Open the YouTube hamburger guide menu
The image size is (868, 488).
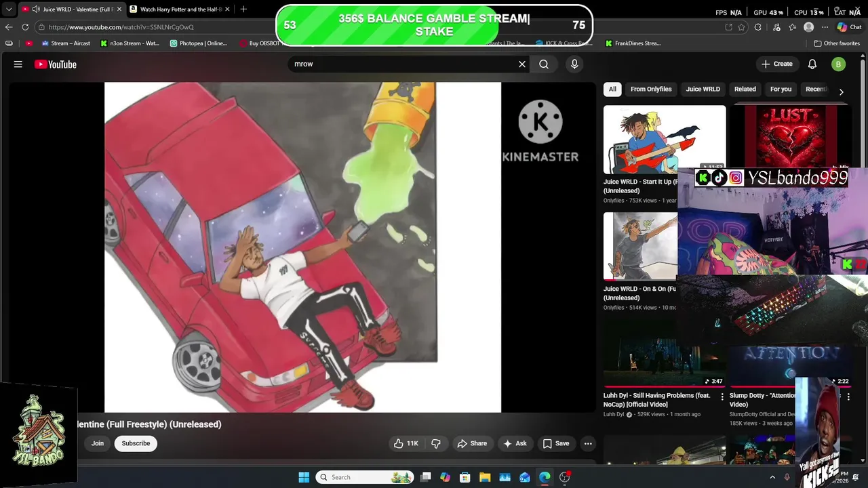(x=18, y=64)
